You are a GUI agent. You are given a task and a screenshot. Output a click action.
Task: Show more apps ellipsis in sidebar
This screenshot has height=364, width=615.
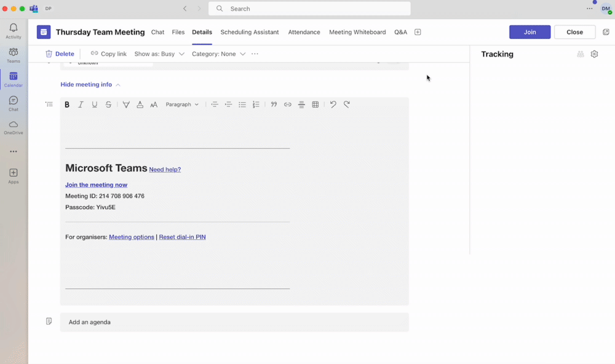(x=14, y=151)
